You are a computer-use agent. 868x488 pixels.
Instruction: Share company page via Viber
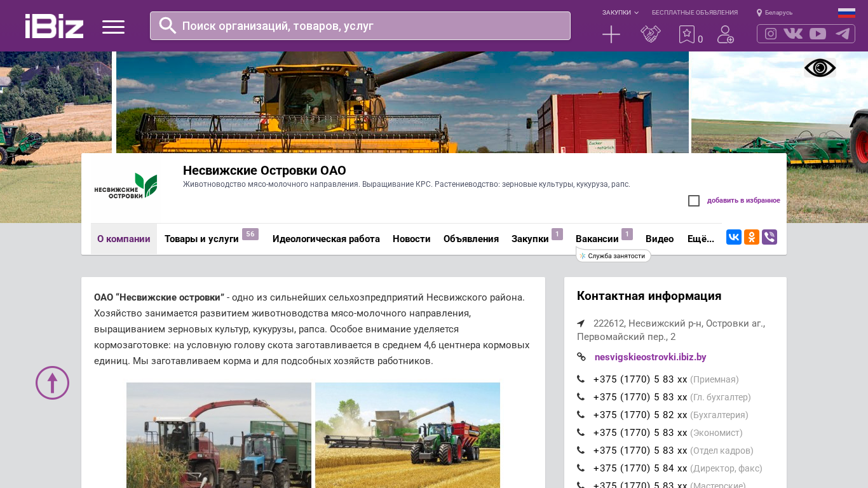pyautogui.click(x=770, y=237)
